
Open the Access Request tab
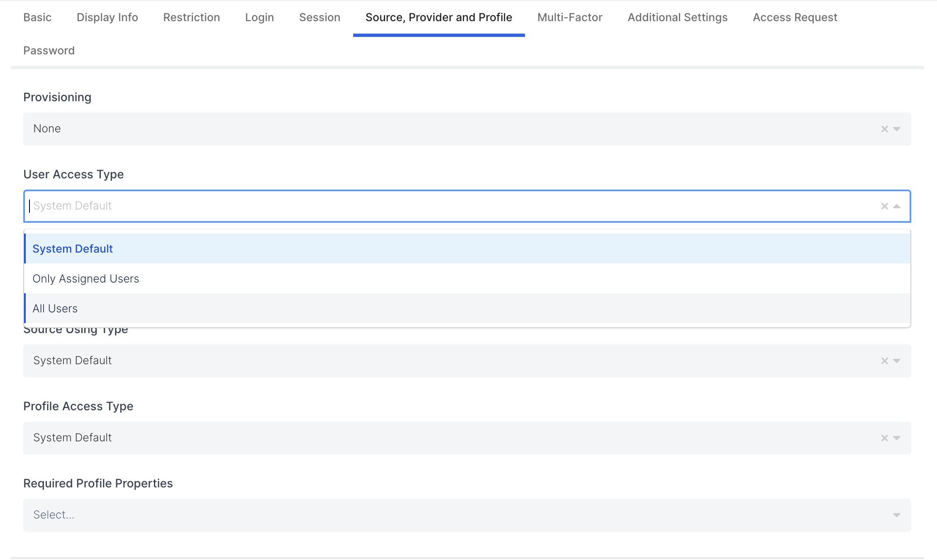tap(795, 17)
